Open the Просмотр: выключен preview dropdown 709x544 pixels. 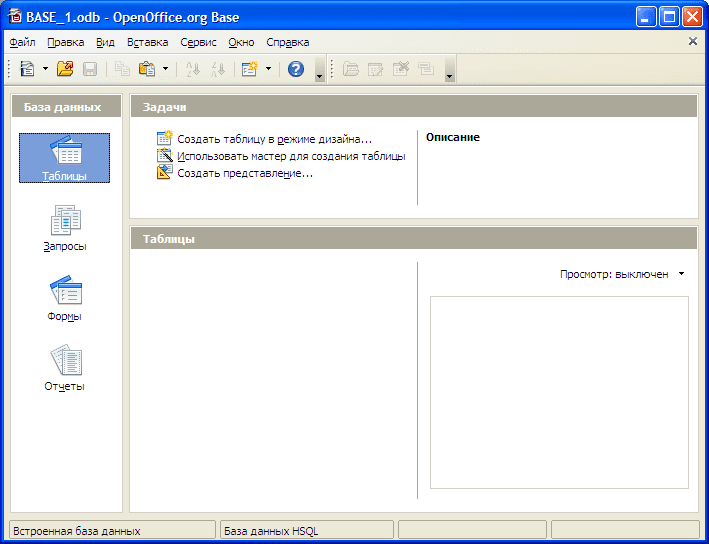point(622,273)
